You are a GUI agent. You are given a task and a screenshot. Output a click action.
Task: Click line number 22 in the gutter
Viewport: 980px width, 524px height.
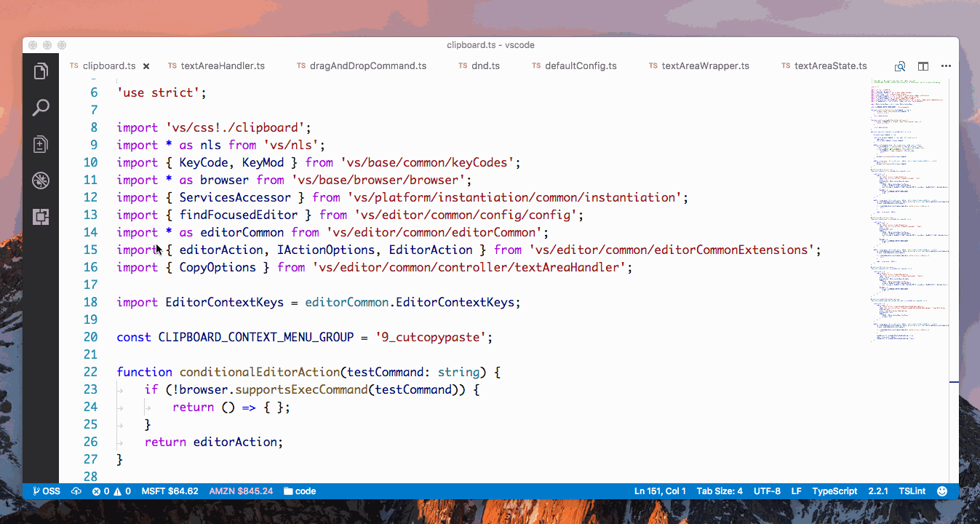90,372
